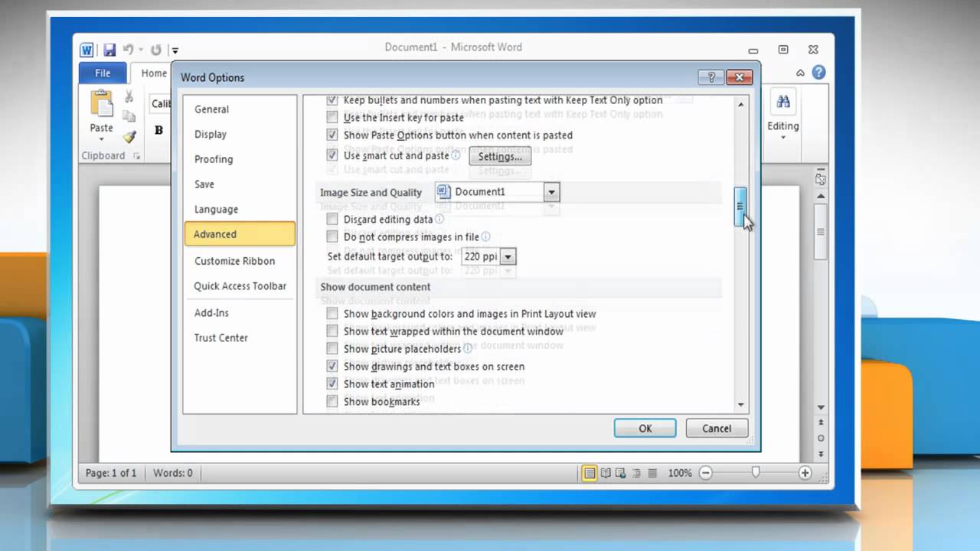Viewport: 980px width, 551px height.
Task: Switch to Full Screen Reading view icon
Action: click(606, 473)
